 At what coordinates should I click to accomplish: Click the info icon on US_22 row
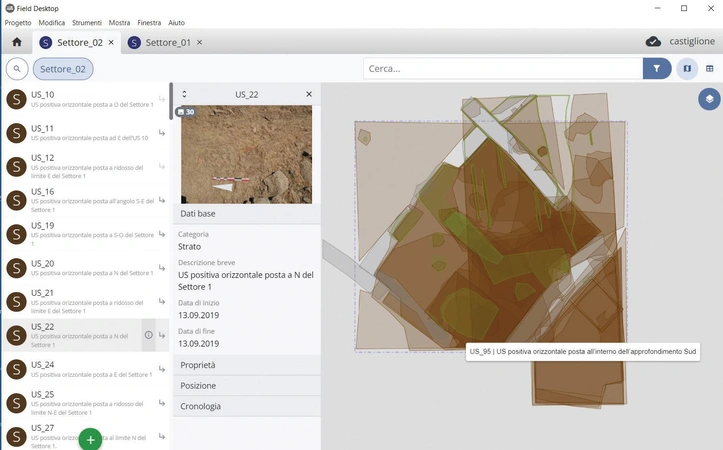tap(148, 335)
